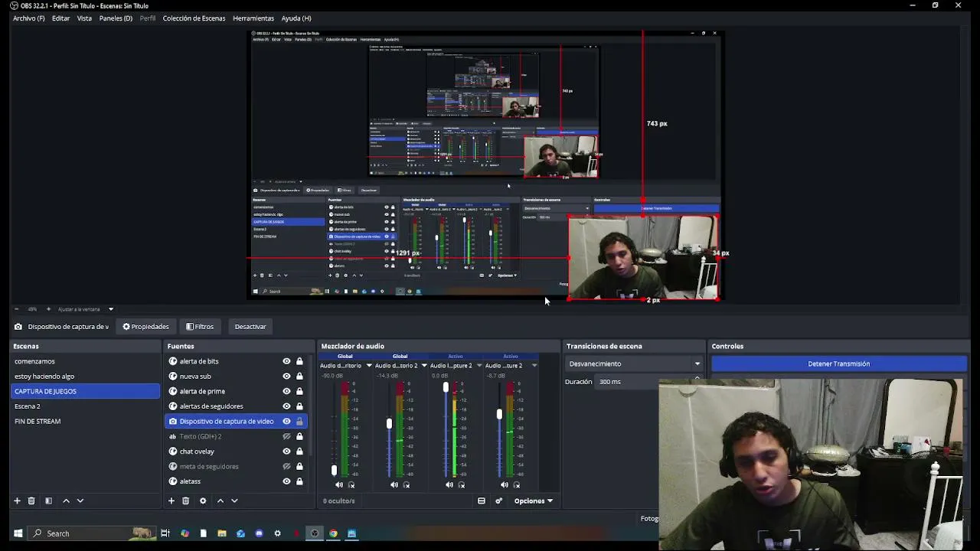Mute the second audio channel (-14.3 dB)
The height and width of the screenshot is (551, 980).
click(394, 484)
